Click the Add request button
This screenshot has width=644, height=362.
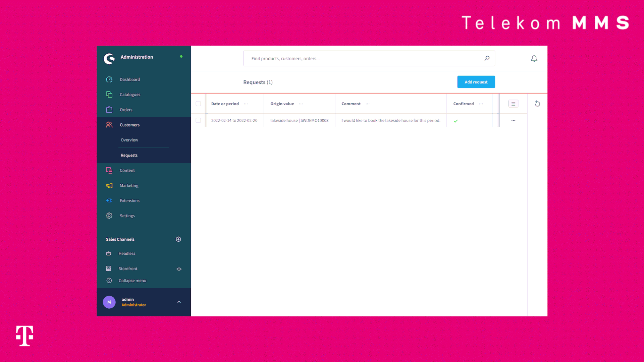click(x=476, y=82)
